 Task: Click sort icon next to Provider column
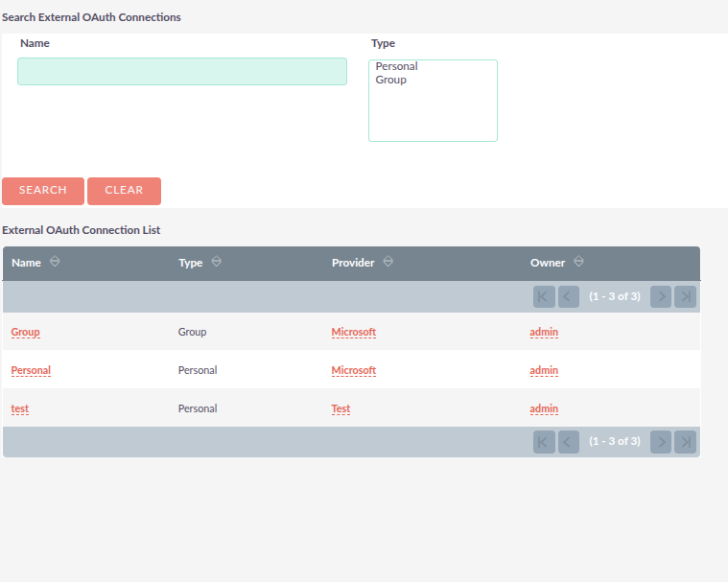[x=387, y=262]
